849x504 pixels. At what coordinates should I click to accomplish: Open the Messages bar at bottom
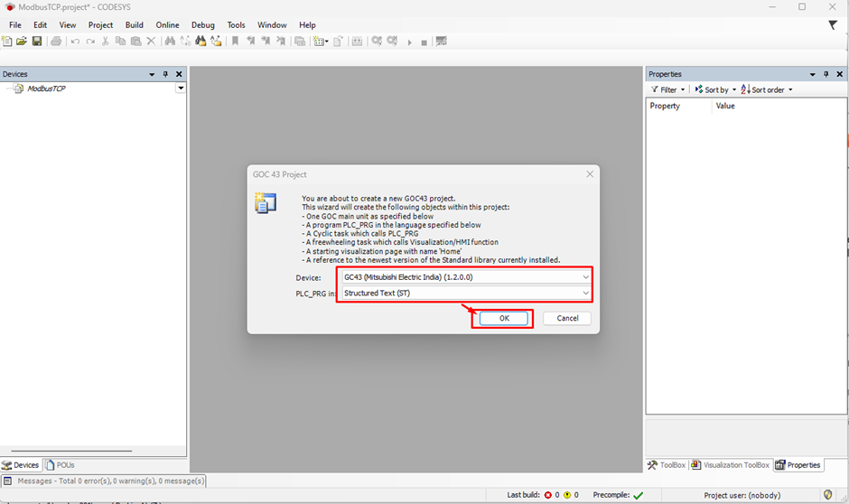pos(104,481)
